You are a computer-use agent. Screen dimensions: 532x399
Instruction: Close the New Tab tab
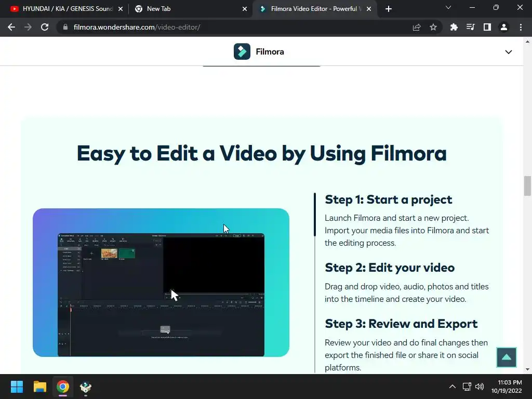coord(245,9)
